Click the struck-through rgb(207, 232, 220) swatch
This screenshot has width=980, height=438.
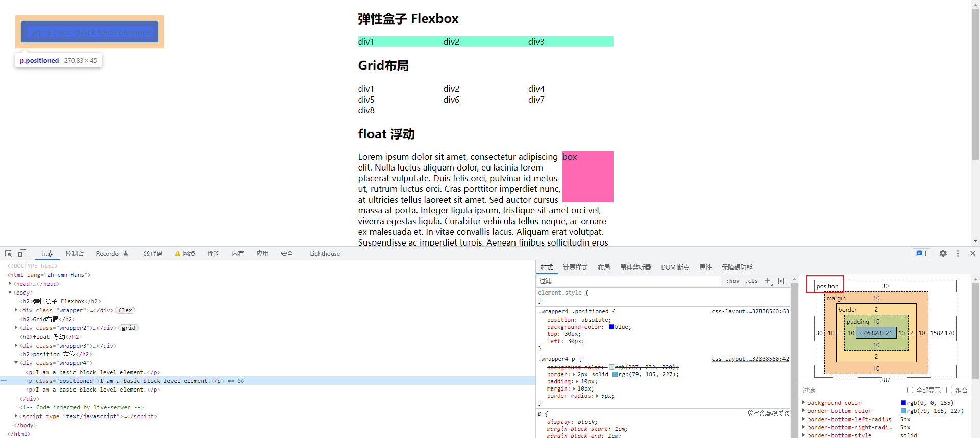point(611,367)
